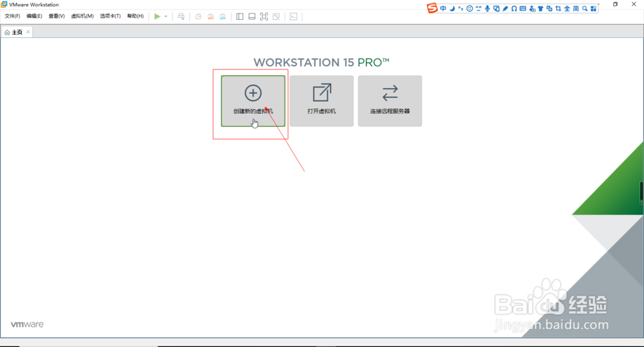Open the Snapshot Manager icon

point(223,17)
